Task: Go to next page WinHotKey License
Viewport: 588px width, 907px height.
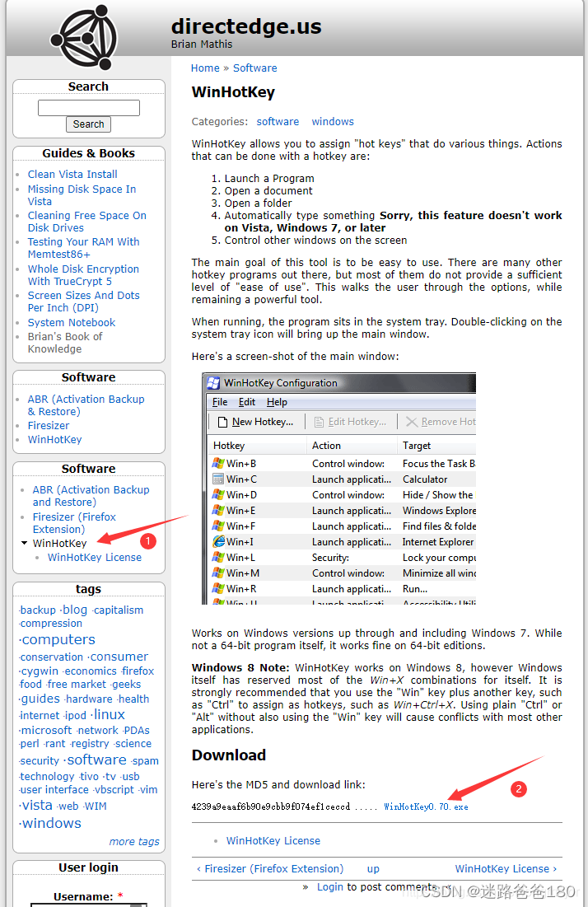Action: click(506, 869)
